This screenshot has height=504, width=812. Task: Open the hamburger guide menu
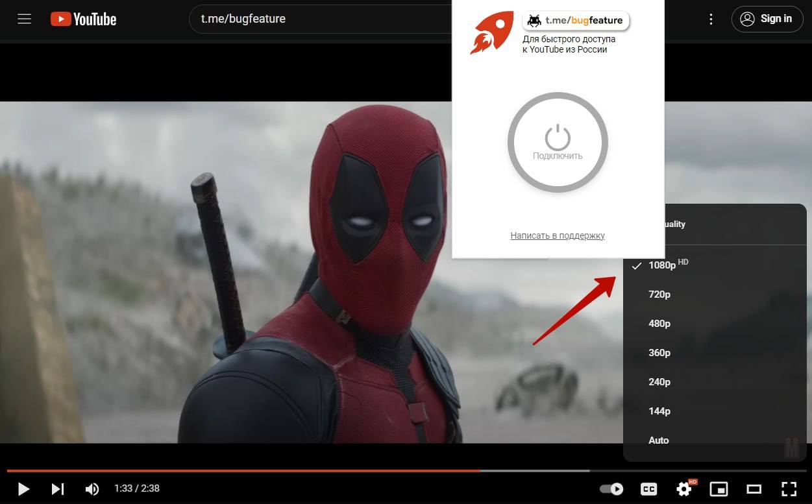25,19
